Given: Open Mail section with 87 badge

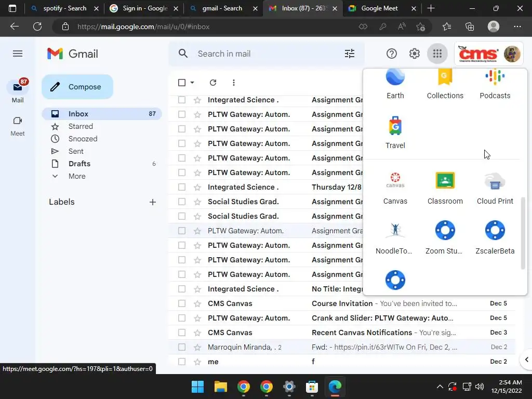Looking at the screenshot, I should click(18, 91).
